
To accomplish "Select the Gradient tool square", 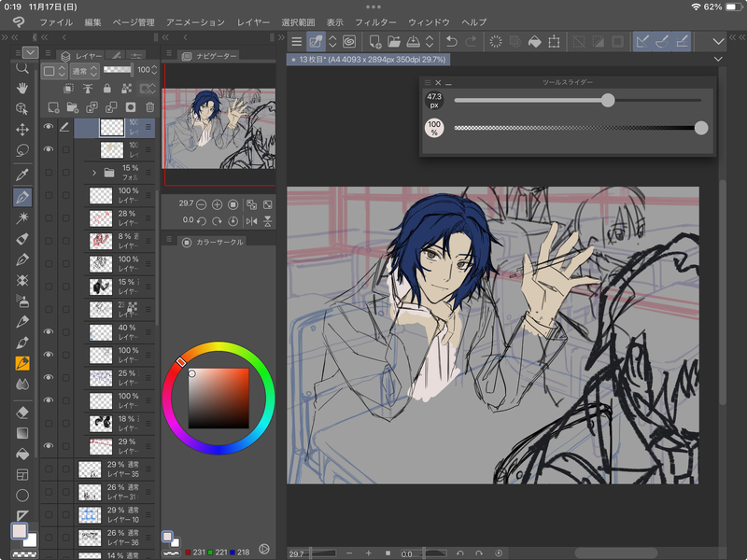I will [21, 433].
